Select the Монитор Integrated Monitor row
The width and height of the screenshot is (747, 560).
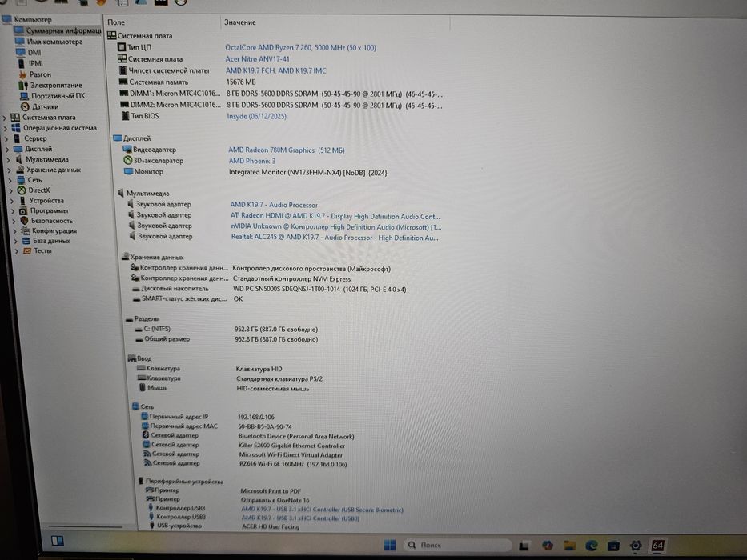(x=255, y=172)
